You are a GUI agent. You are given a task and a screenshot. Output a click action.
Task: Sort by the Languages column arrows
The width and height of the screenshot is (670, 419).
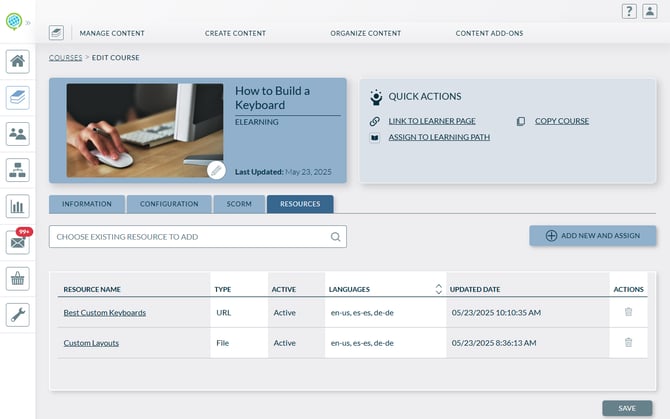point(437,289)
